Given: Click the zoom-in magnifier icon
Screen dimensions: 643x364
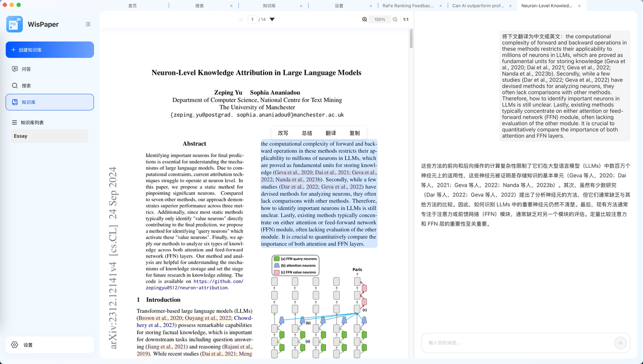Looking at the screenshot, I should point(364,19).
